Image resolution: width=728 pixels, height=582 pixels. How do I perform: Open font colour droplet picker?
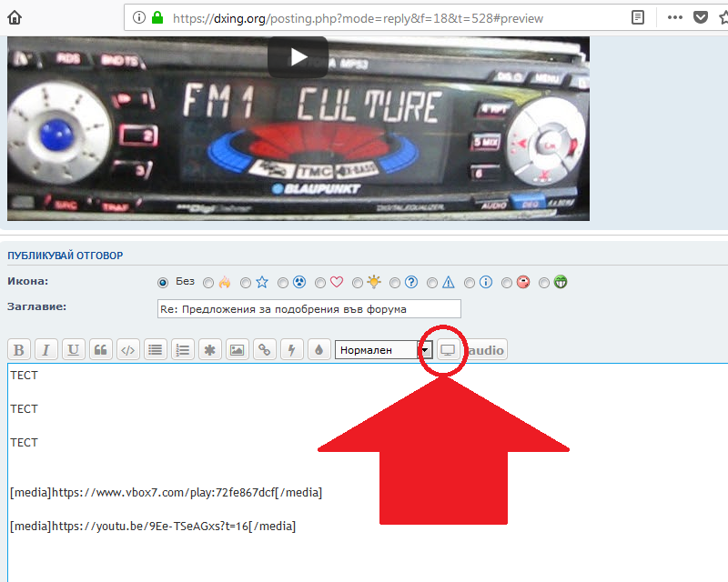tap(319, 349)
